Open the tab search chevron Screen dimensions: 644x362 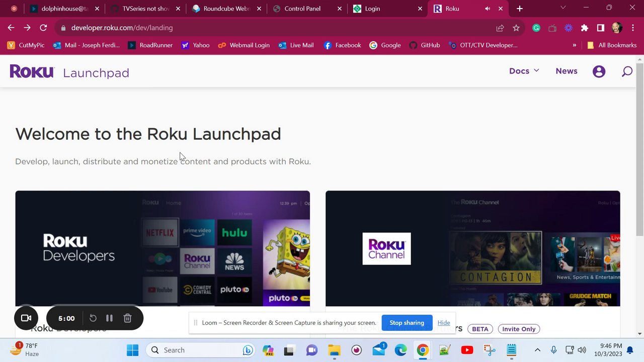(563, 8)
